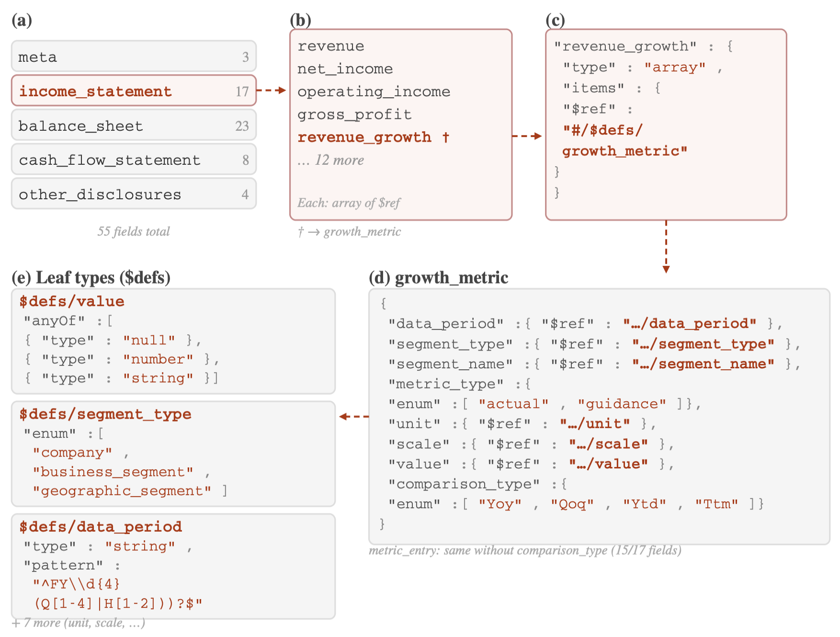Screen dimensions: 840x637
Task: Click the revenue_growth field in panel (b)
Action: [x=364, y=137]
